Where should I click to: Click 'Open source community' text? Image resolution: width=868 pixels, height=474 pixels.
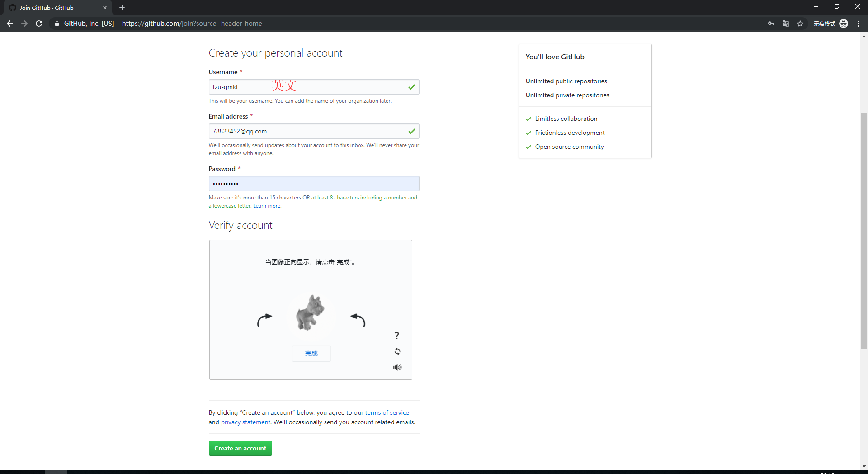point(569,147)
